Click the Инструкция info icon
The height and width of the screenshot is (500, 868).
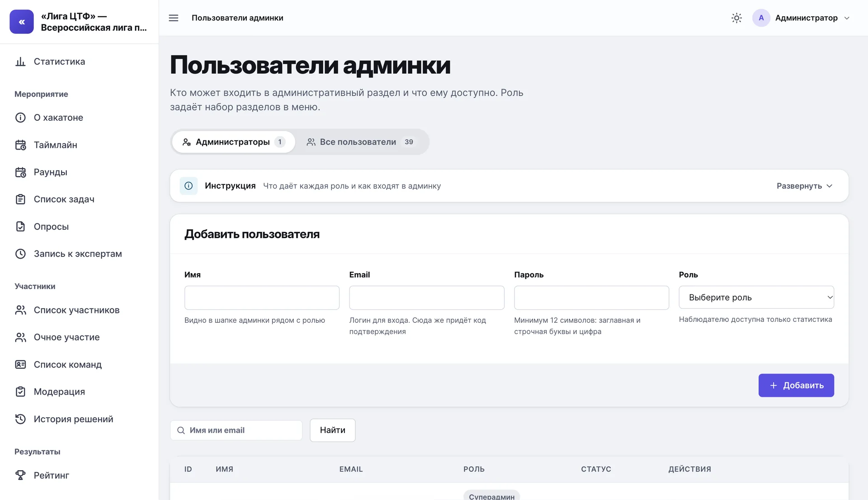click(189, 186)
